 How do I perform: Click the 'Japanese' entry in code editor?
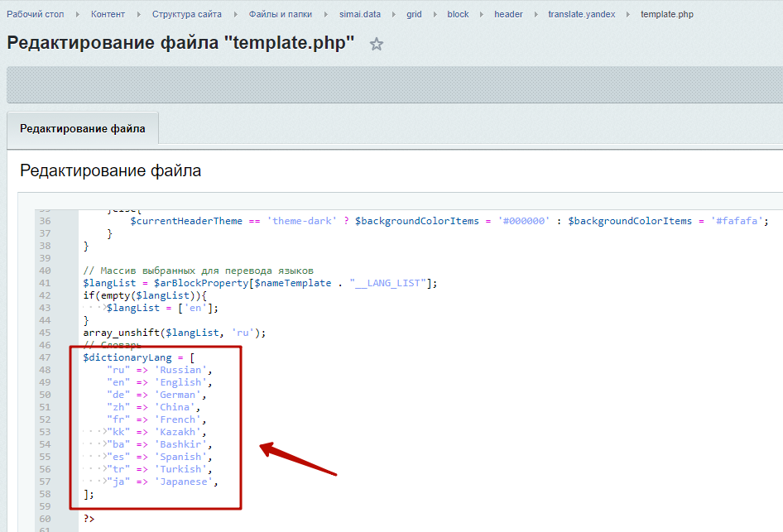[x=187, y=482]
